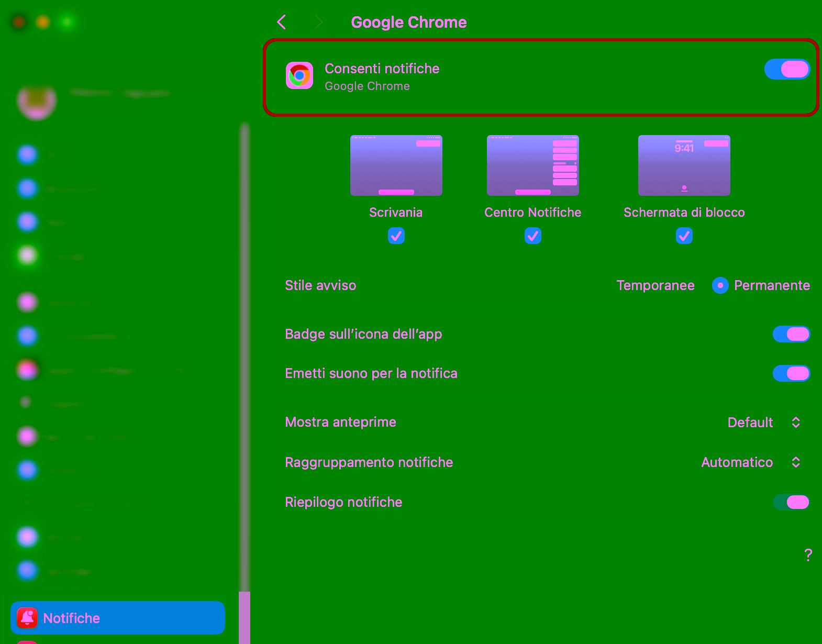Go back using the left chevron
822x644 pixels.
coord(282,22)
